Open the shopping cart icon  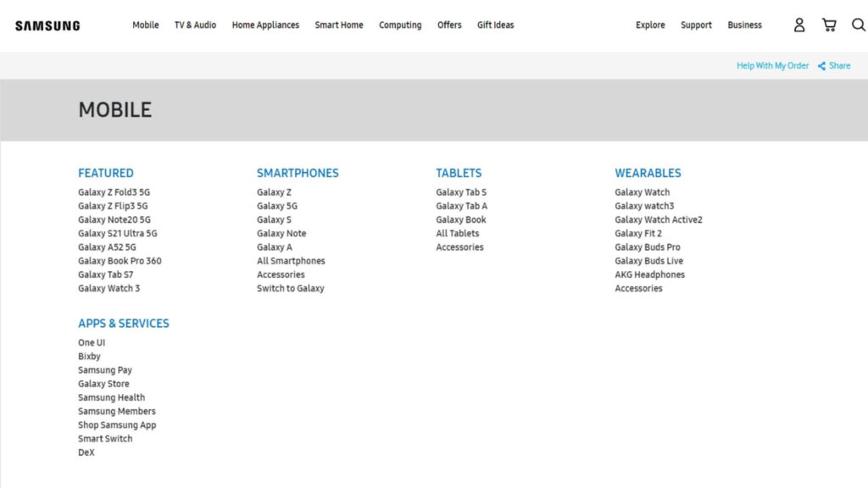point(829,25)
